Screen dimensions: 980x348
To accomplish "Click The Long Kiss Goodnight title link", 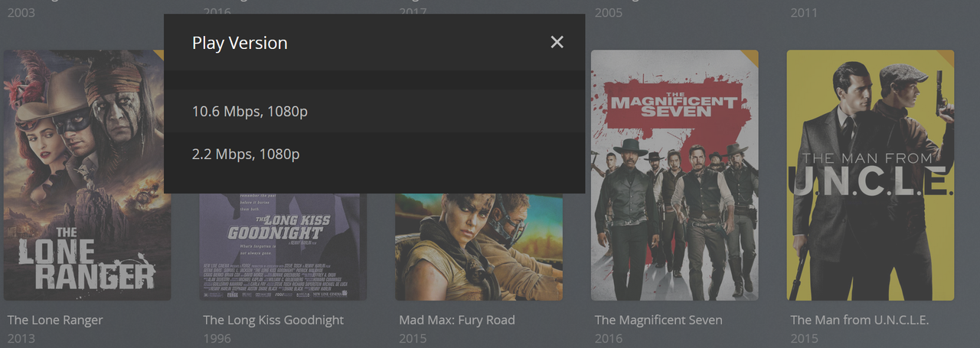I will click(273, 320).
